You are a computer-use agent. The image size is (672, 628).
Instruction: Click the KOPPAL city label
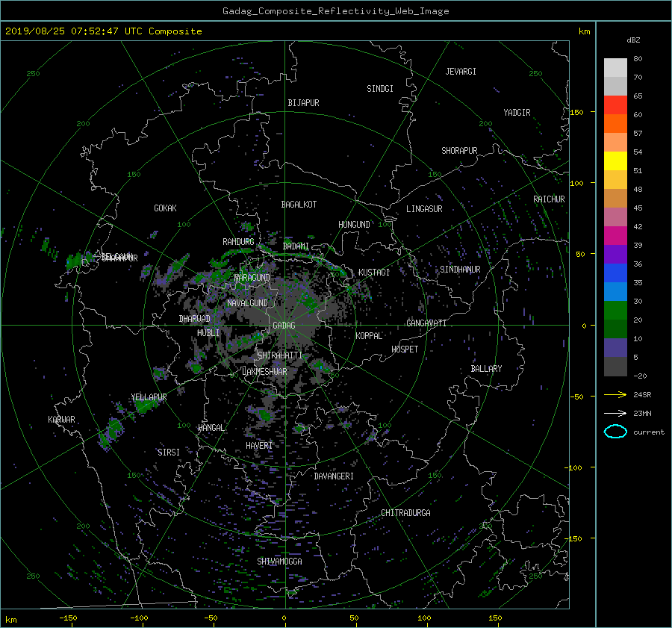point(369,335)
